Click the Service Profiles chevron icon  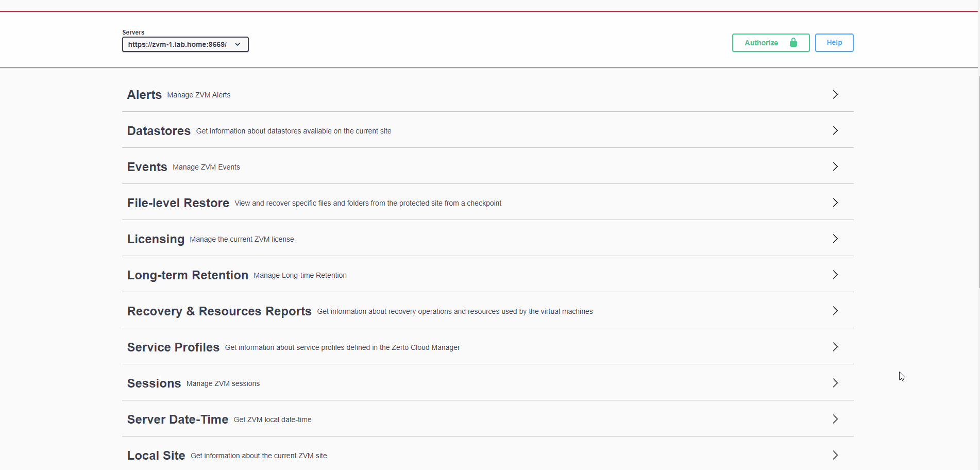click(835, 347)
